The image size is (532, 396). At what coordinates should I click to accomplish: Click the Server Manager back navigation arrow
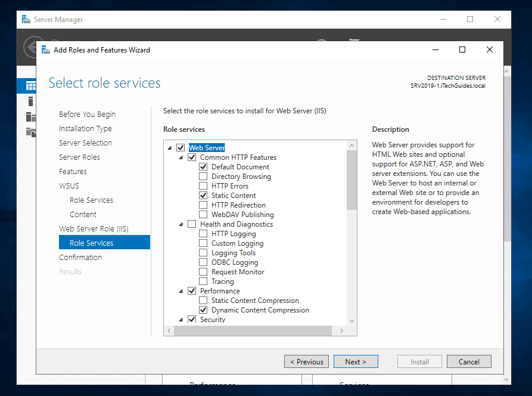[x=31, y=47]
